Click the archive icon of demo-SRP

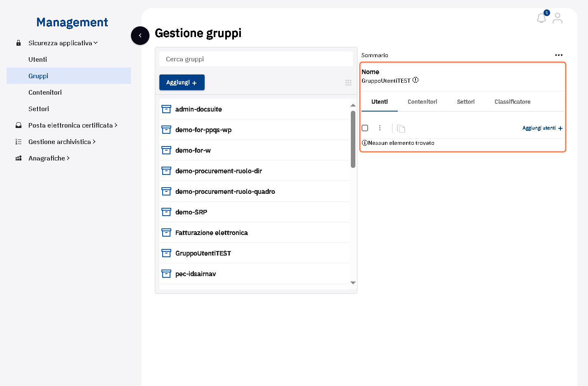pyautogui.click(x=166, y=212)
